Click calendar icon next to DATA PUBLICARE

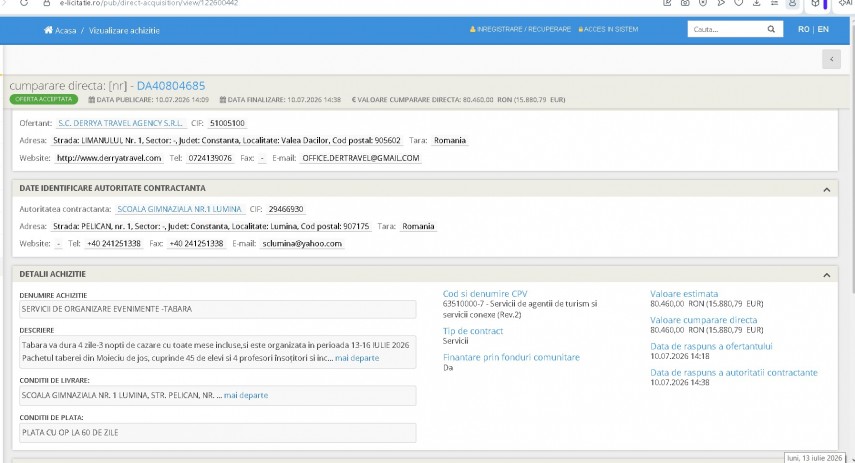tap(92, 100)
